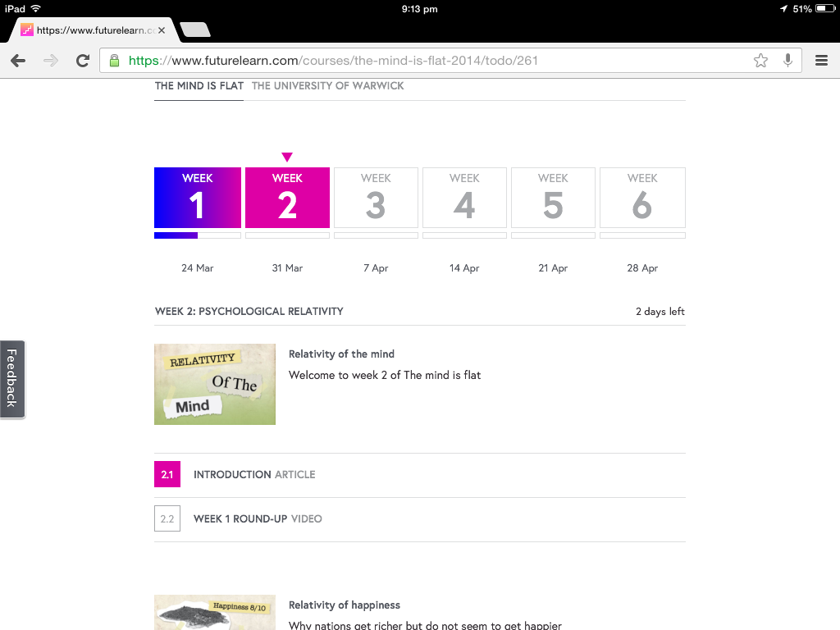Click the Week 3 progress bar

[376, 235]
